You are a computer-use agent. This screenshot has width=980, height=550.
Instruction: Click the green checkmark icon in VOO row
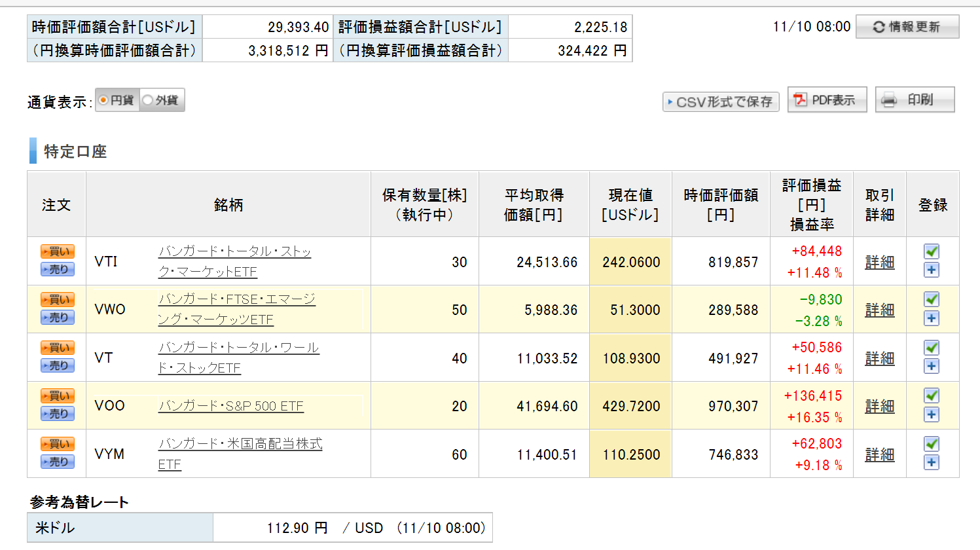(932, 395)
